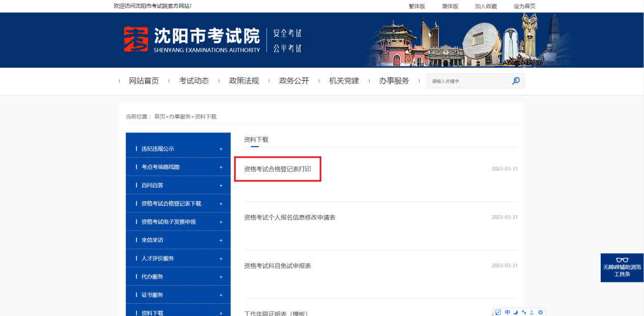The image size is (644, 316).
Task: Expand 人才评价服务 plus sign
Action: (x=221, y=258)
